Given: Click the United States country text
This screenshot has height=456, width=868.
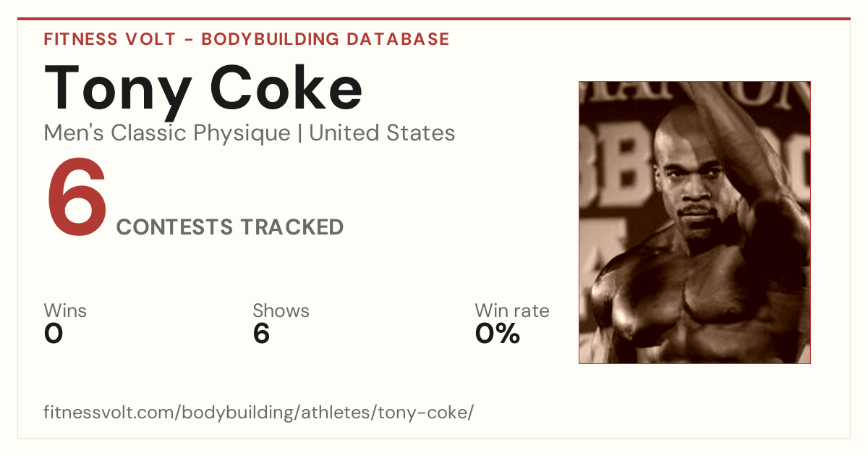Looking at the screenshot, I should (382, 133).
